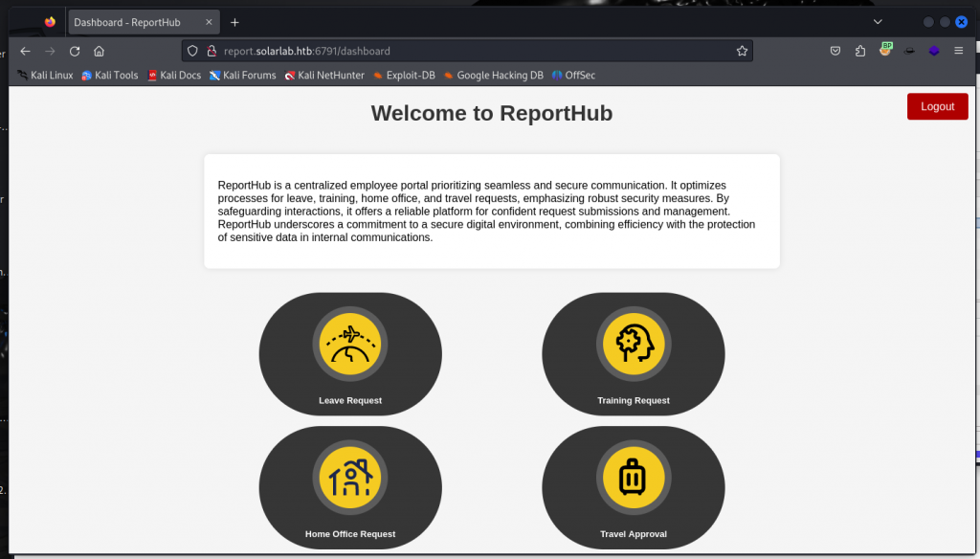Go to the browser home page
Viewport: 980px width, 559px height.
(99, 52)
